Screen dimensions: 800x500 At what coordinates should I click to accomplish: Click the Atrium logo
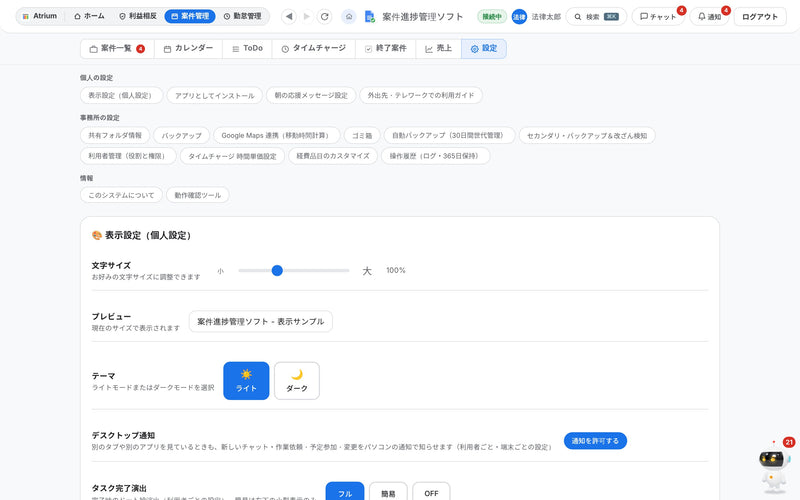click(40, 16)
